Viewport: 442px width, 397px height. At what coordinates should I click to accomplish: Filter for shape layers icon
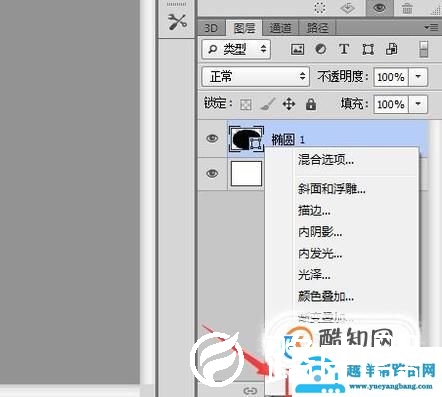[x=368, y=50]
